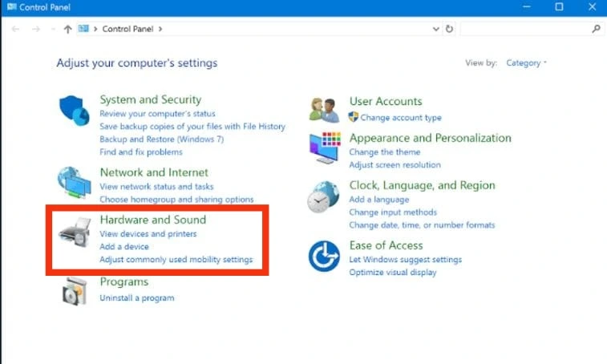Image resolution: width=607 pixels, height=364 pixels.
Task: Expand the chevron after Control Panel breadcrumb
Action: [x=160, y=29]
